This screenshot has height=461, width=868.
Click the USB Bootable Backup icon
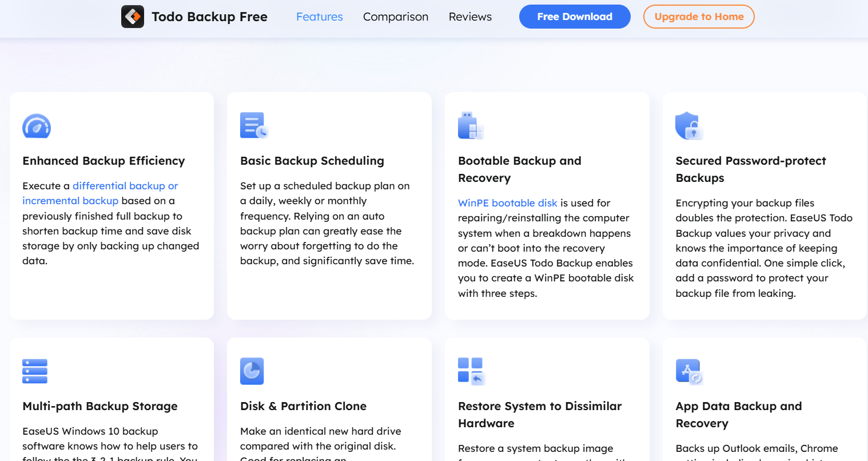[471, 126]
